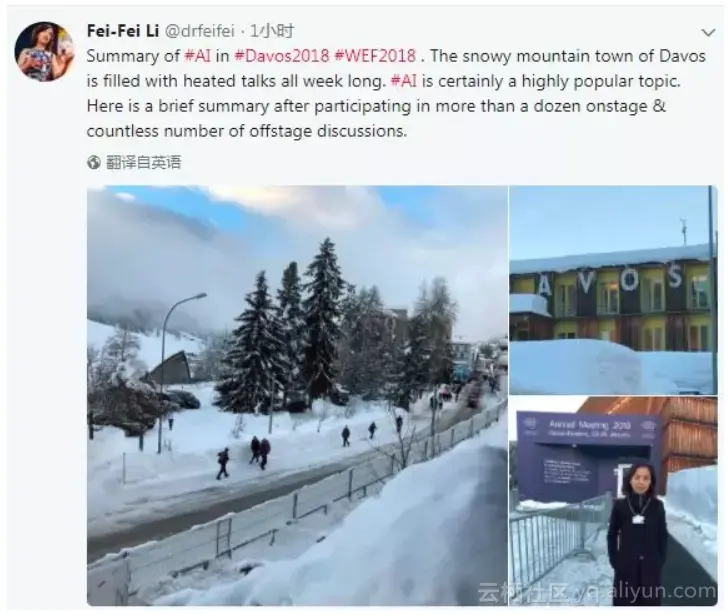The image size is (728, 615).
Task: Open the #WEF2018 hashtag
Action: pos(375,56)
